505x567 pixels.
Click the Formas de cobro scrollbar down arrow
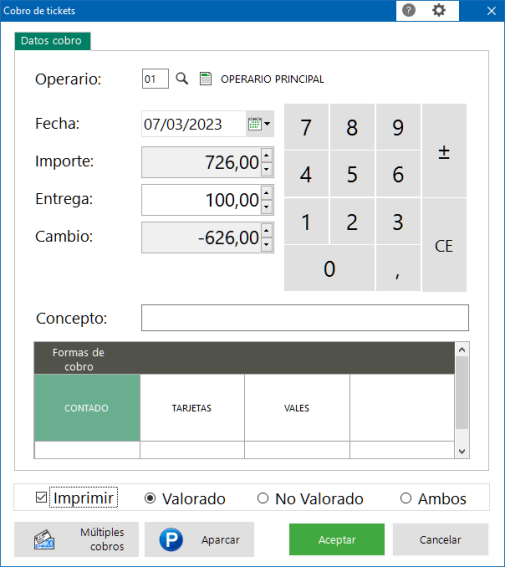point(462,451)
